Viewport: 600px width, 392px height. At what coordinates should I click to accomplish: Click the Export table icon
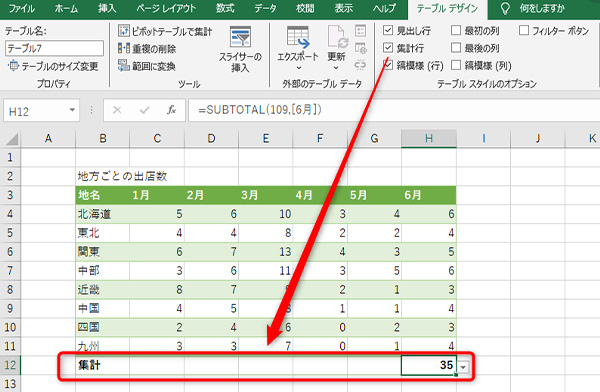click(298, 37)
